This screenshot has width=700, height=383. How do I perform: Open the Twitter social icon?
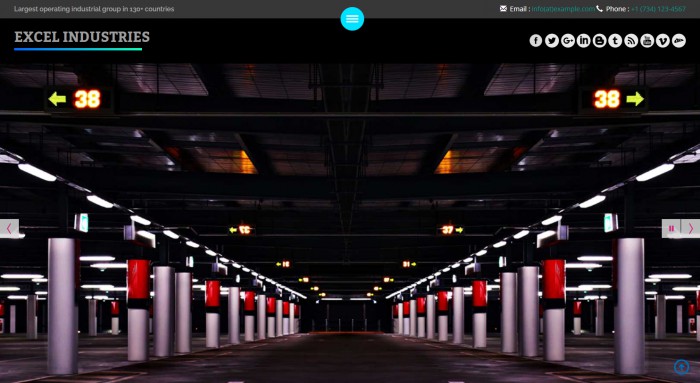[552, 41]
